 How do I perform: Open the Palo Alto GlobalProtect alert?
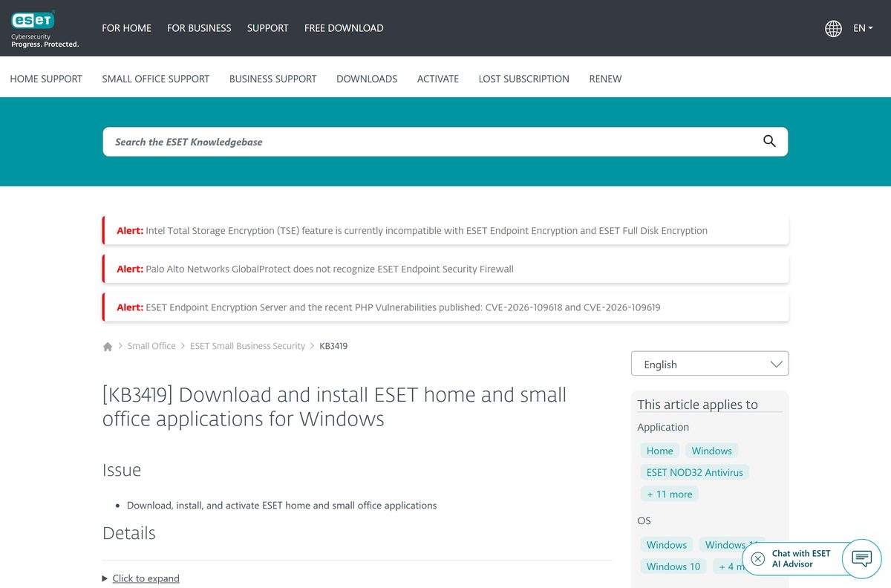click(445, 269)
